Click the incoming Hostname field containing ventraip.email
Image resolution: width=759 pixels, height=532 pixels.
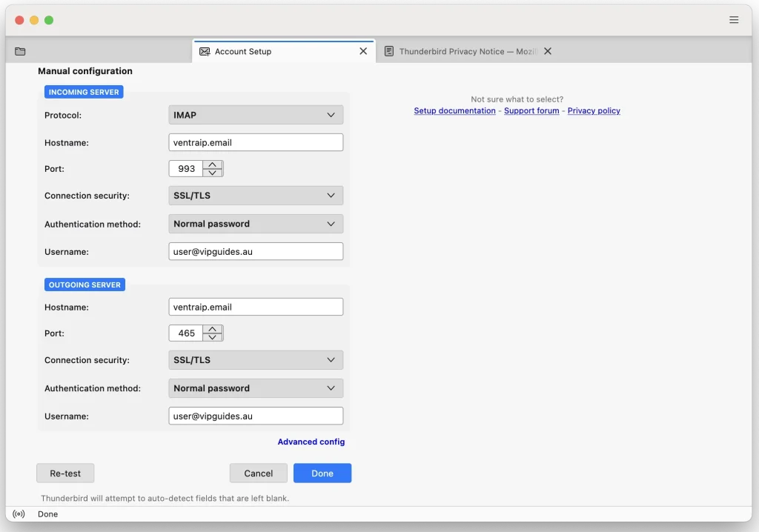pos(255,142)
